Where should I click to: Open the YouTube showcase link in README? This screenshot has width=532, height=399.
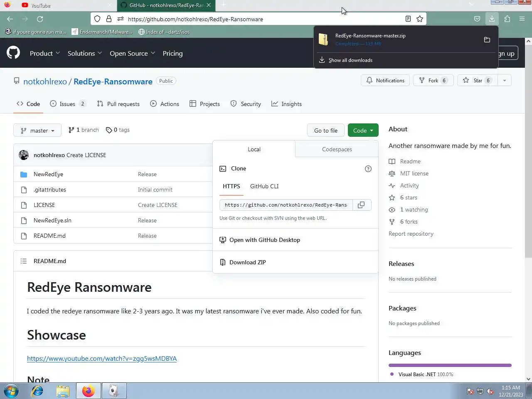click(x=102, y=358)
